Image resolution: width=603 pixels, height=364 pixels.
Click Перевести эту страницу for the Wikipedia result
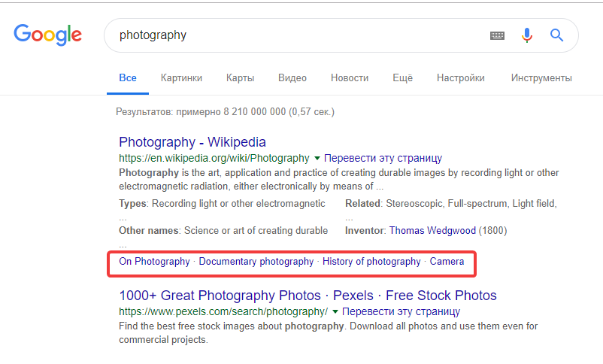pyautogui.click(x=383, y=158)
